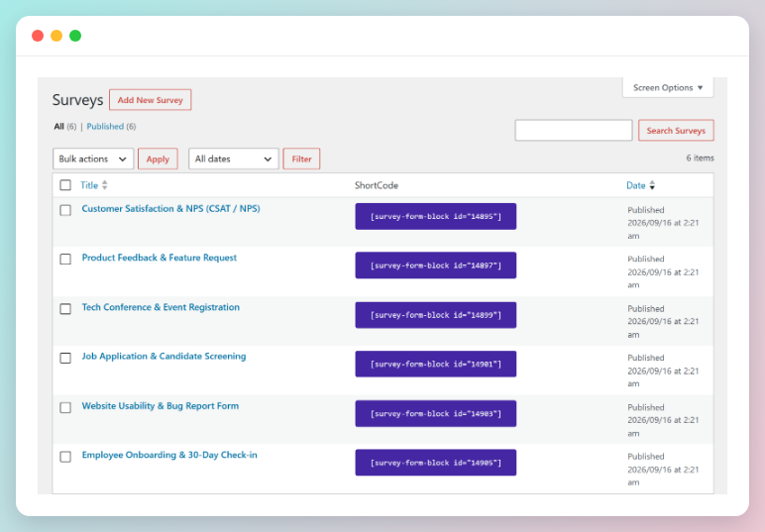
Task: Open Customer Satisfaction & NPS (CSAT / NPS) survey
Action: [x=170, y=209]
